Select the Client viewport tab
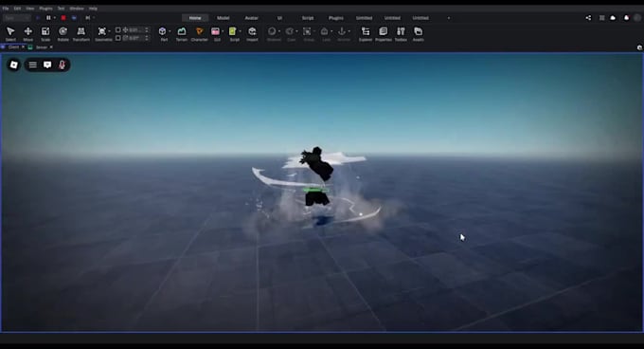The height and width of the screenshot is (349, 644). [13, 47]
